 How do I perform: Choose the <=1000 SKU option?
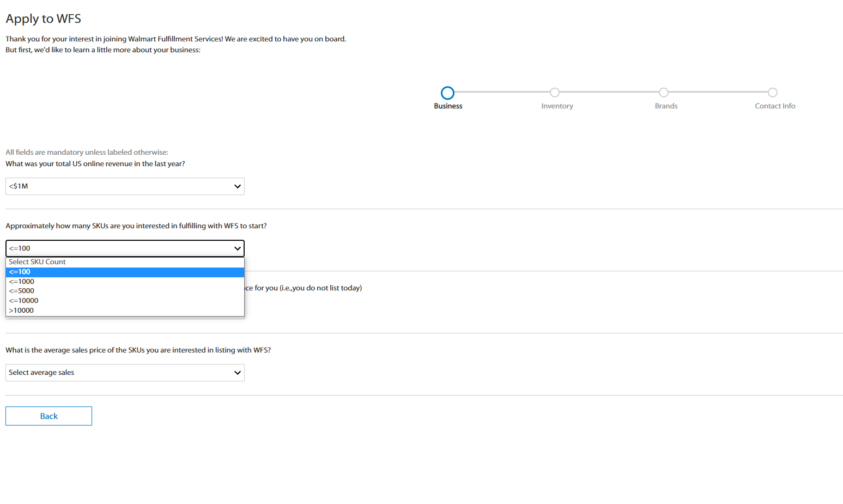(x=125, y=282)
